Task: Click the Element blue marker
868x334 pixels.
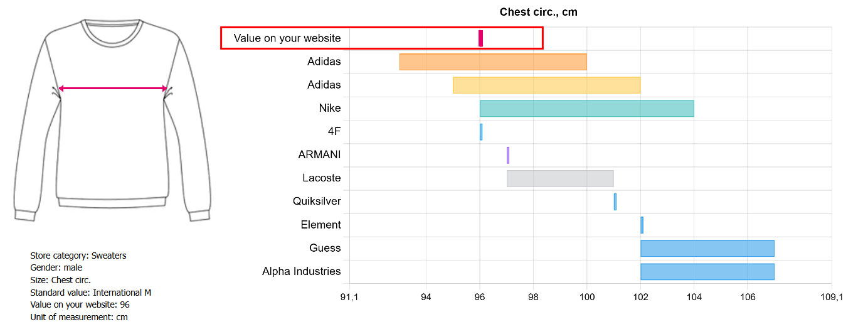Action: pos(642,225)
